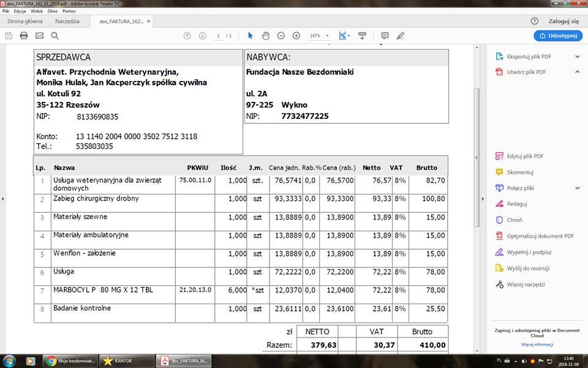Open the Find text magnifier
The height and width of the screenshot is (368, 588).
coord(55,36)
